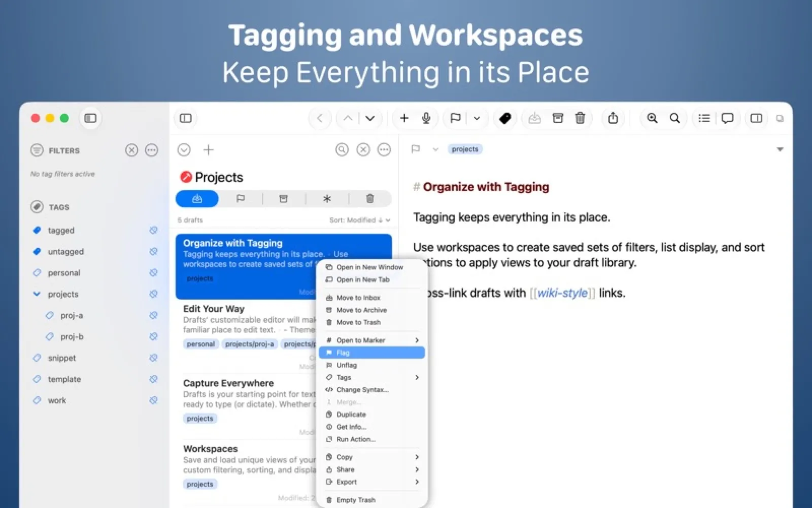
Task: Flag the draft using the toolbar flag
Action: pos(455,118)
